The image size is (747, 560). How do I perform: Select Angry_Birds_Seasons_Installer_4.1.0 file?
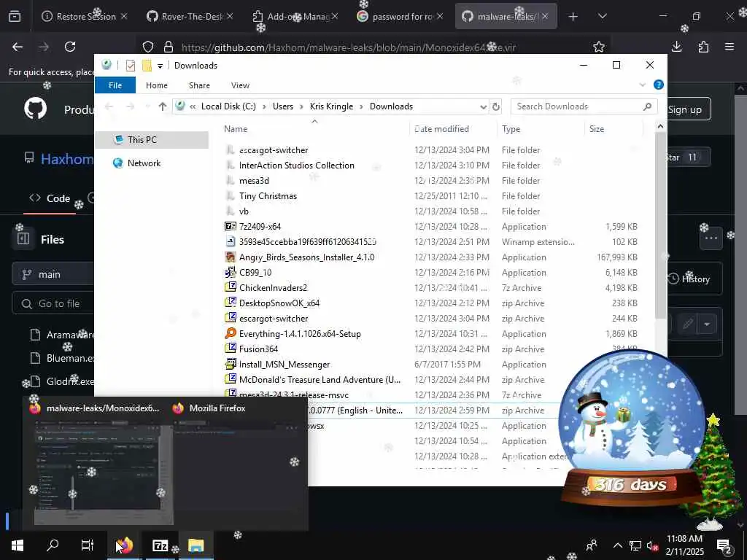(x=306, y=257)
